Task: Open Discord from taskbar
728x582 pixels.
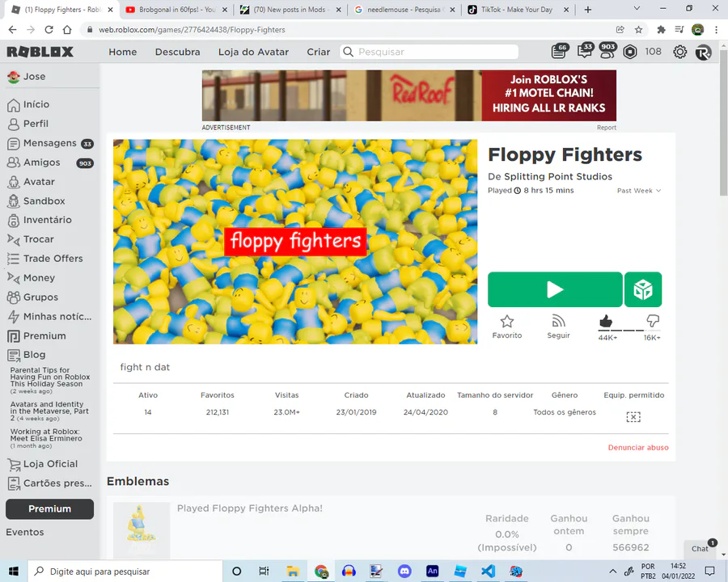Action: pos(404,571)
